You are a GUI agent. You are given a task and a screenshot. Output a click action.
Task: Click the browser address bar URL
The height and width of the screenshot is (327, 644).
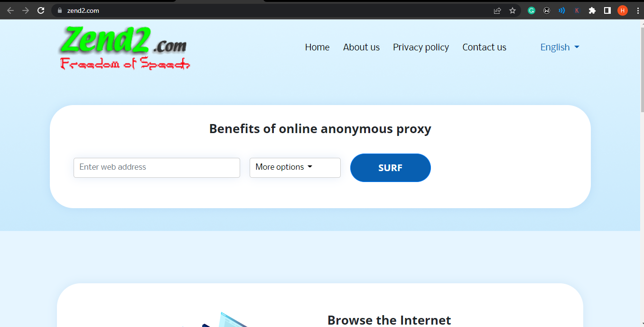tap(83, 10)
